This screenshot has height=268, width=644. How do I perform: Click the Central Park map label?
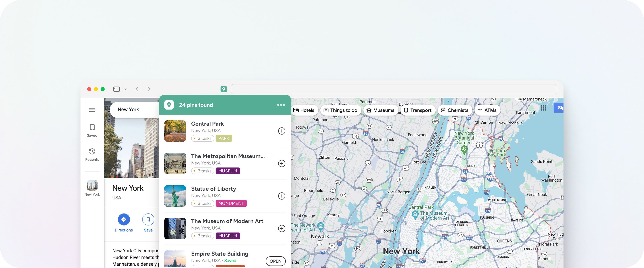(421, 207)
